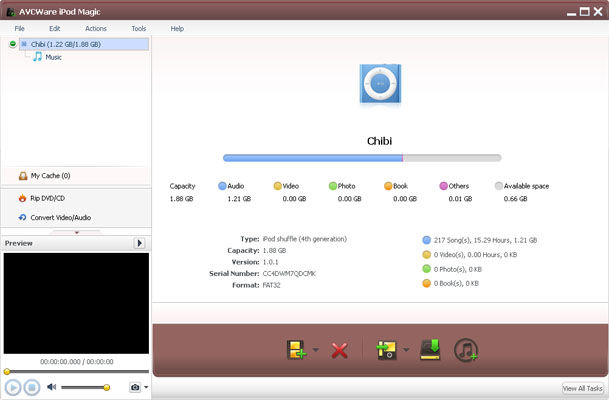Open the snapshot dropdown arrow

(x=146, y=387)
